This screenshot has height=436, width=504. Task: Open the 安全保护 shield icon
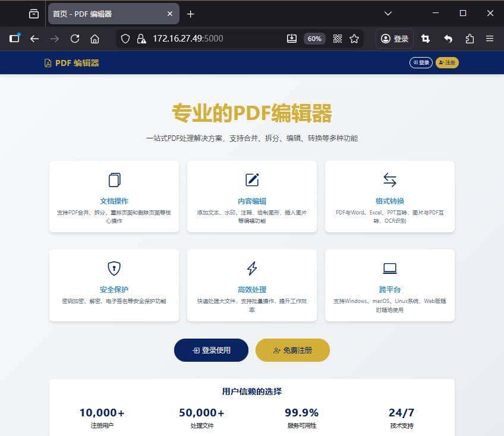(114, 268)
